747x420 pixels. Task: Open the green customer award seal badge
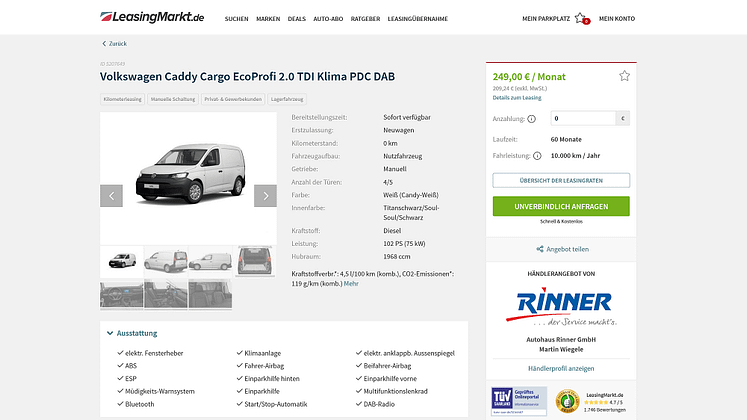pos(567,401)
